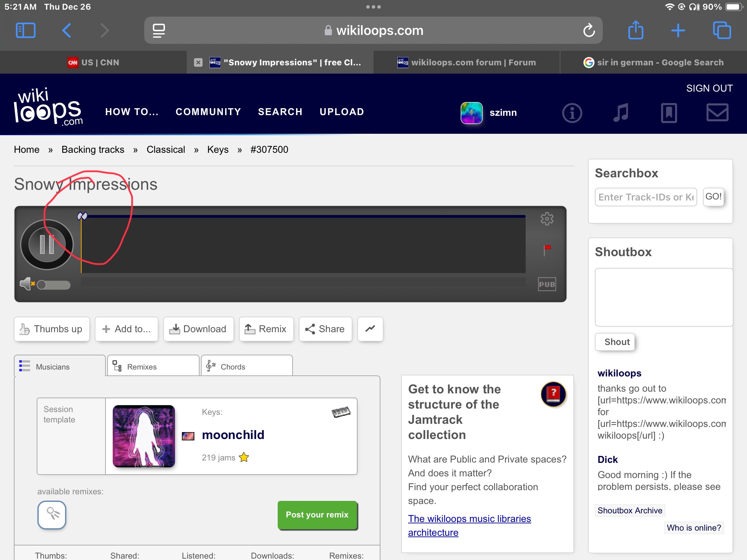Reload the wikiloops page

[589, 30]
